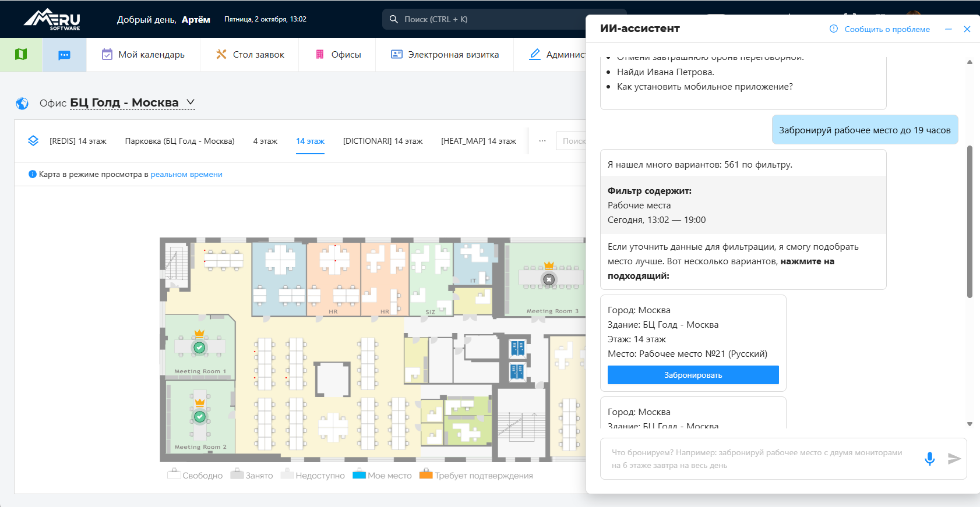Open the Мой календарь menu item
980x507 pixels.
click(x=143, y=55)
